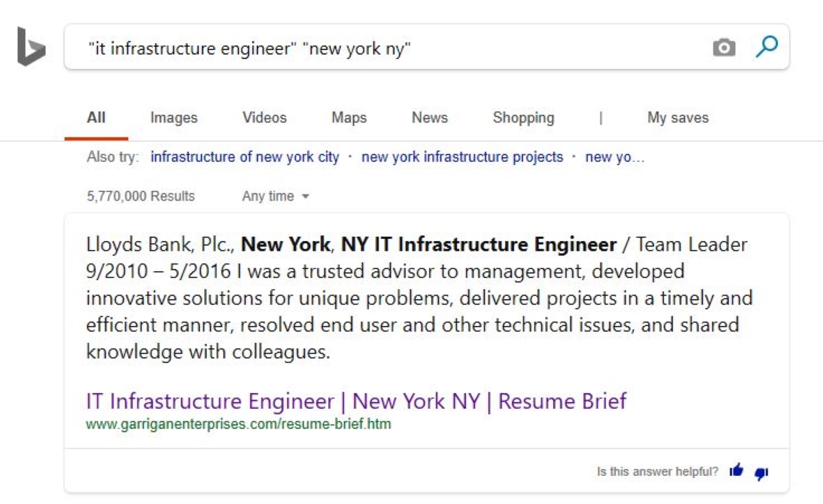Try 'infrastructure of new york city' suggestion
This screenshot has height=504, width=823.
(x=245, y=157)
